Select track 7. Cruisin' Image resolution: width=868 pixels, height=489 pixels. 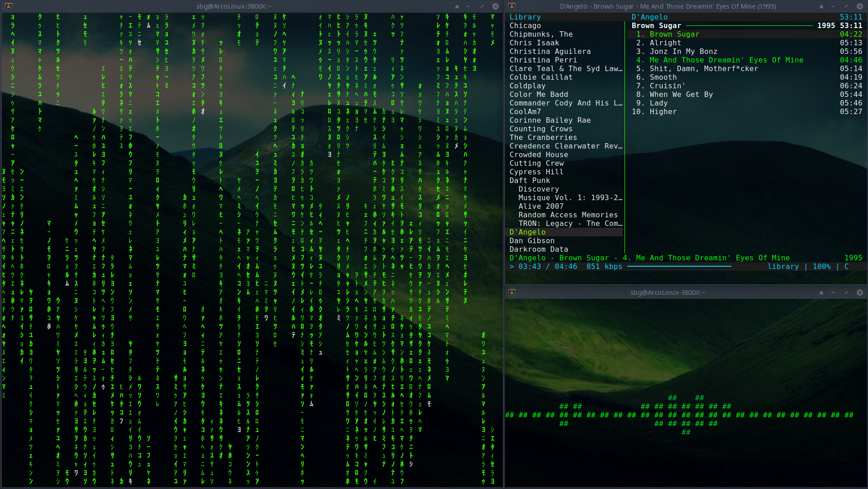[x=747, y=86]
